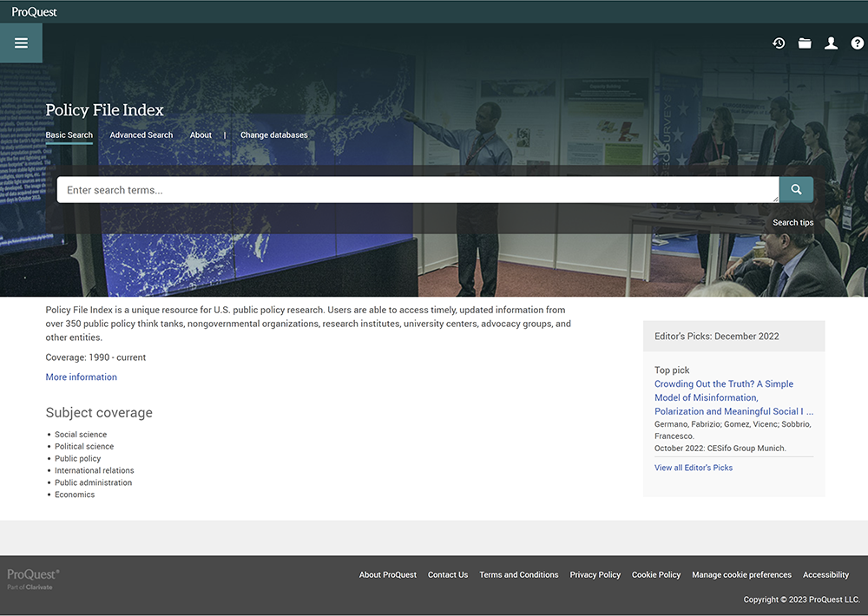
Task: Open Manage cookie preferences in footer
Action: click(x=741, y=574)
